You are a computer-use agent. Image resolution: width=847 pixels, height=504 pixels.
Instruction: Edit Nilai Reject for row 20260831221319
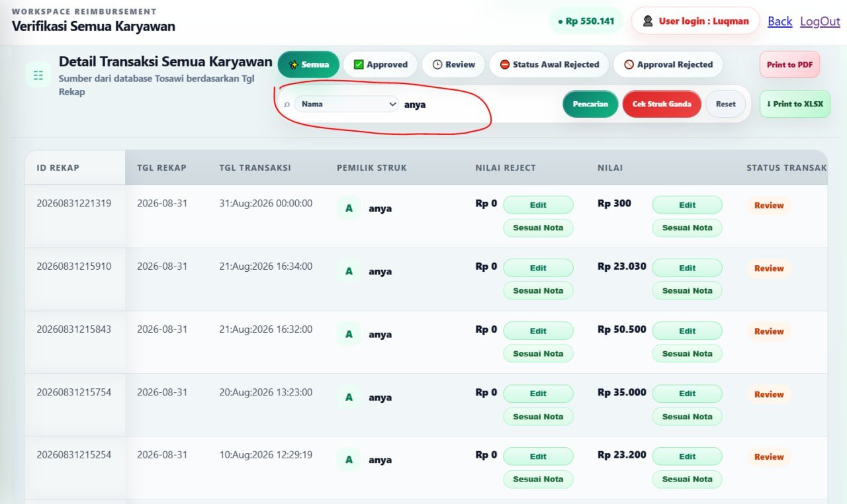tap(538, 204)
